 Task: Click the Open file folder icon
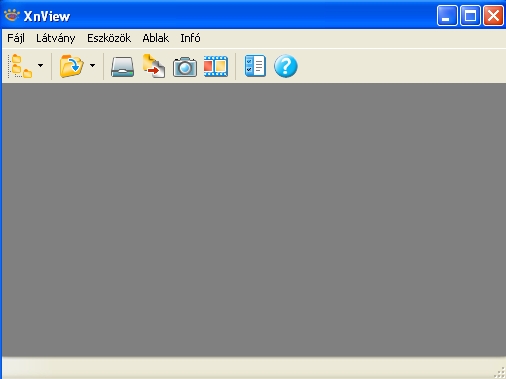click(x=71, y=66)
